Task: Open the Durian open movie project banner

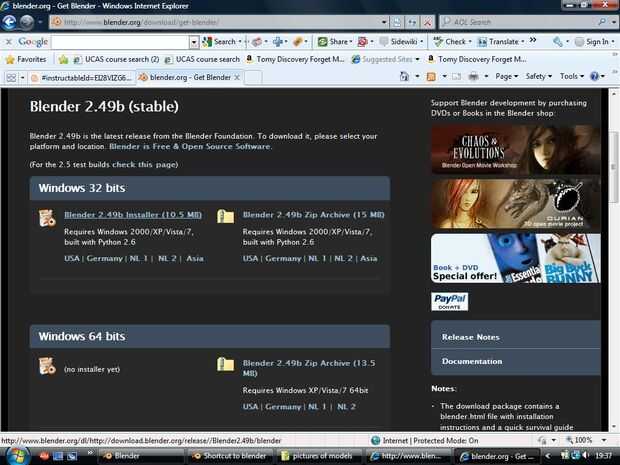Action: [516, 204]
